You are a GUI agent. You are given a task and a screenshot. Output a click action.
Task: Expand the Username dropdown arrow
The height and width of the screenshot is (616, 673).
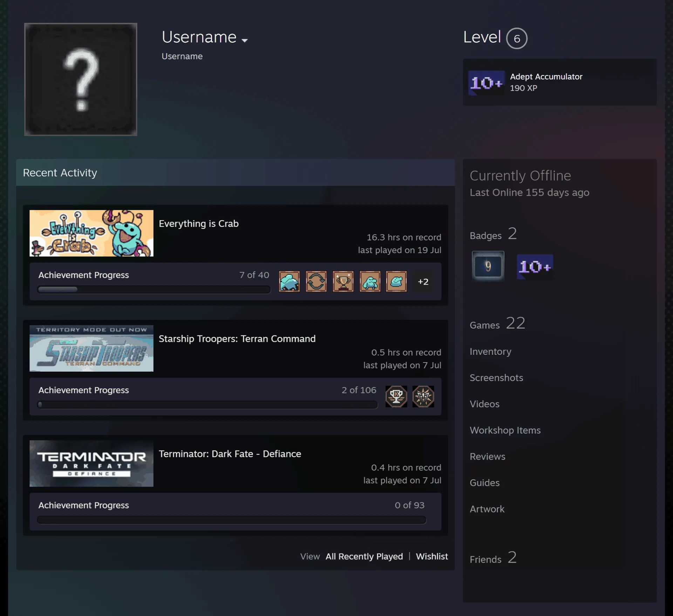click(245, 40)
